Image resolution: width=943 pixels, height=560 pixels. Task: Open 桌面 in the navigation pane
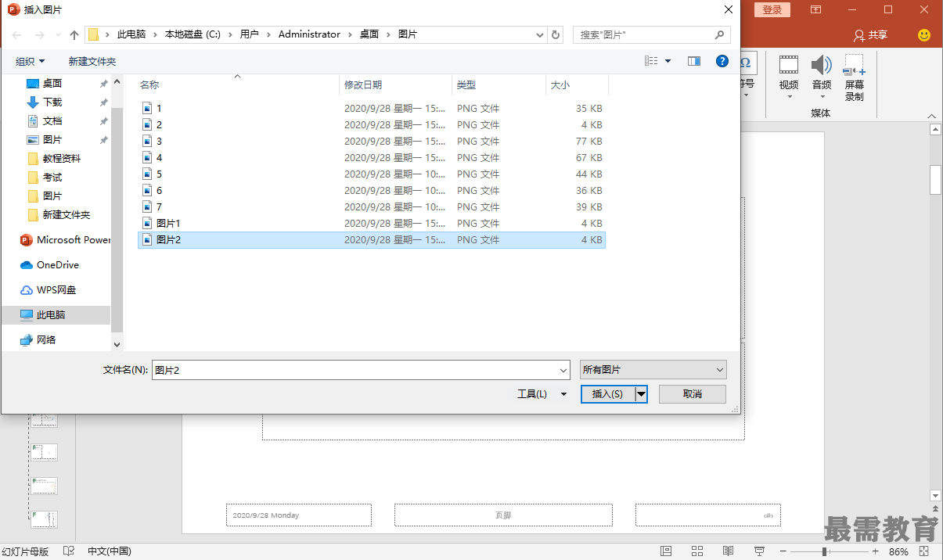coord(52,84)
